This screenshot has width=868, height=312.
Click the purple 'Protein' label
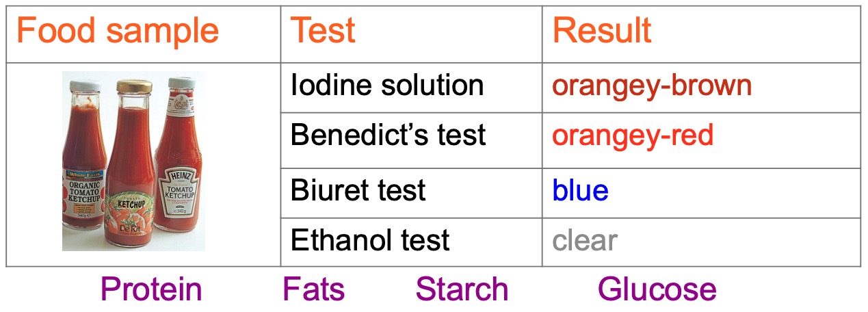(x=151, y=289)
